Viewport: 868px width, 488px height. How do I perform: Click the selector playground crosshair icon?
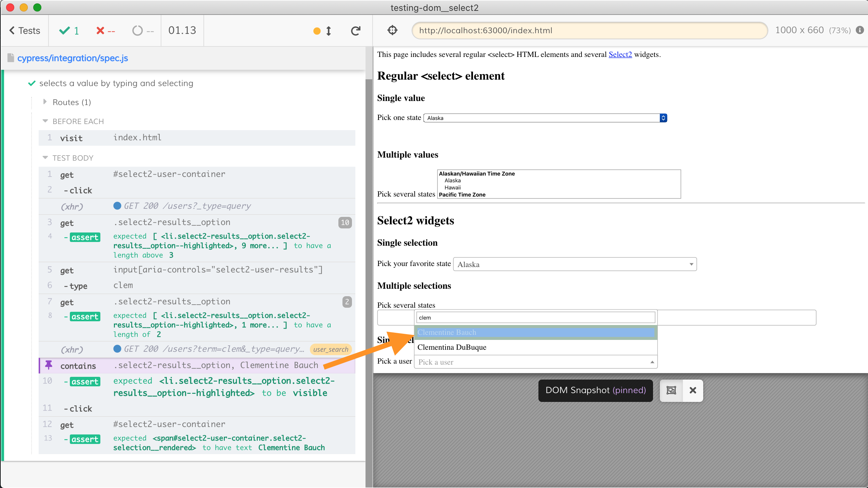[392, 30]
